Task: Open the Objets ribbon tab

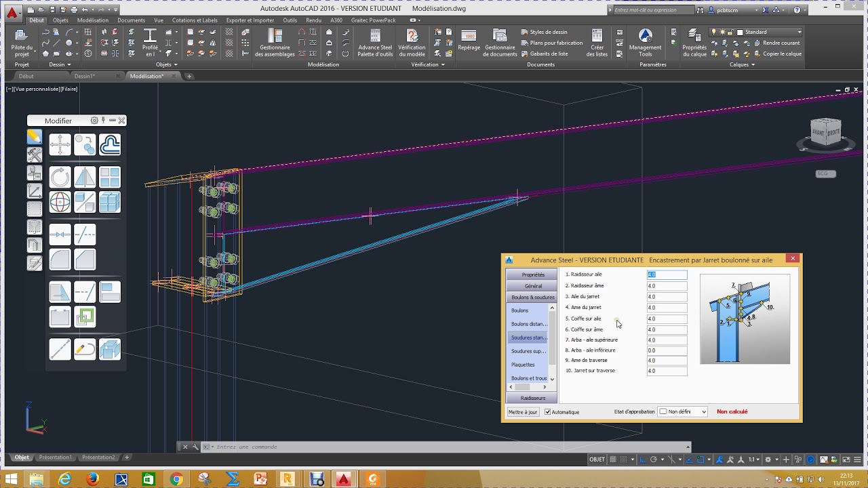Action: (60, 20)
